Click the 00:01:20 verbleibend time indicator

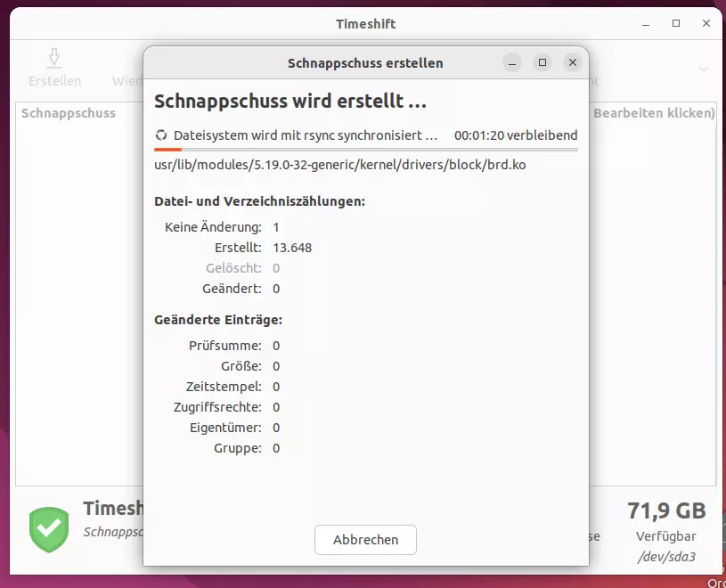517,135
